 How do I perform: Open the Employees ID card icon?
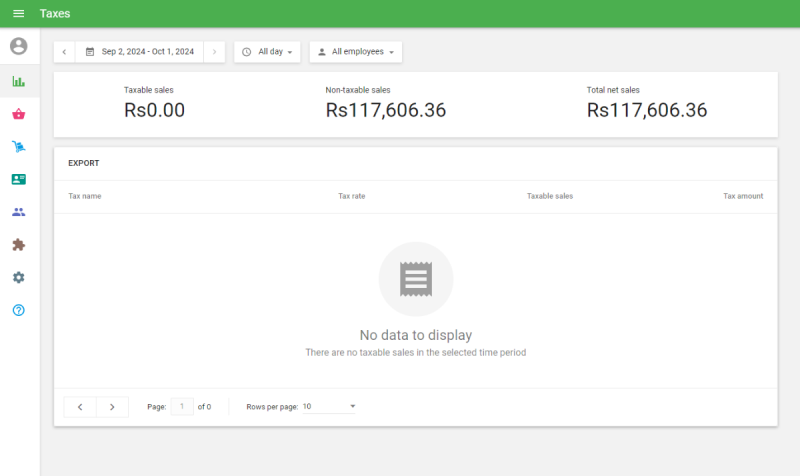pos(19,179)
